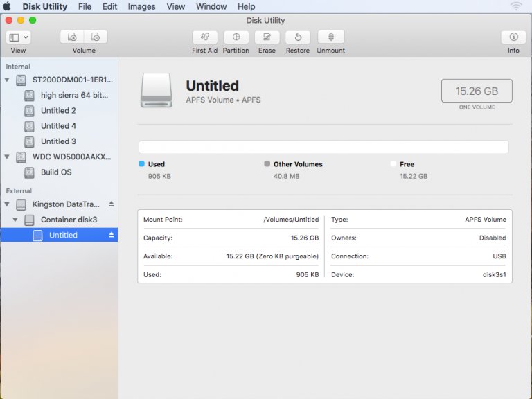The image size is (532, 399).
Task: Open the View sidebar dropdown button
Action: (x=18, y=37)
